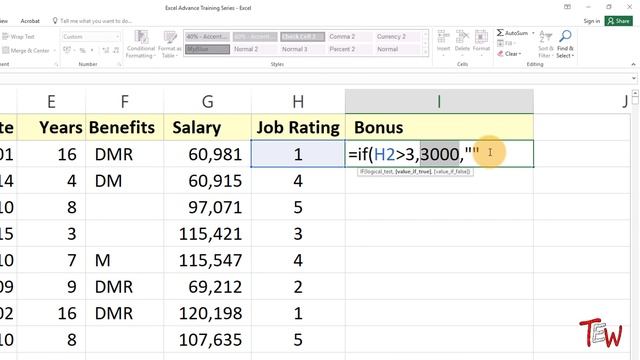The width and height of the screenshot is (640, 360).
Task: Click salary cell 60,981
Action: pyautogui.click(x=207, y=154)
